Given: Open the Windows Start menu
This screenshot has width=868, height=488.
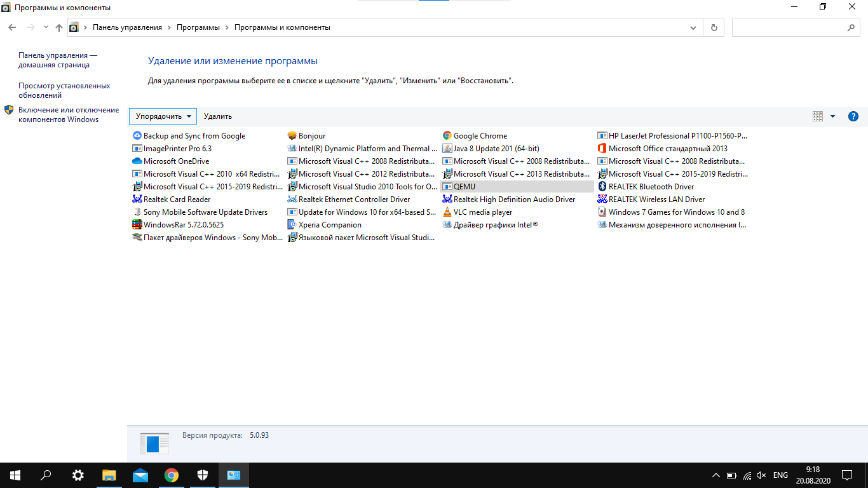Looking at the screenshot, I should [x=15, y=475].
